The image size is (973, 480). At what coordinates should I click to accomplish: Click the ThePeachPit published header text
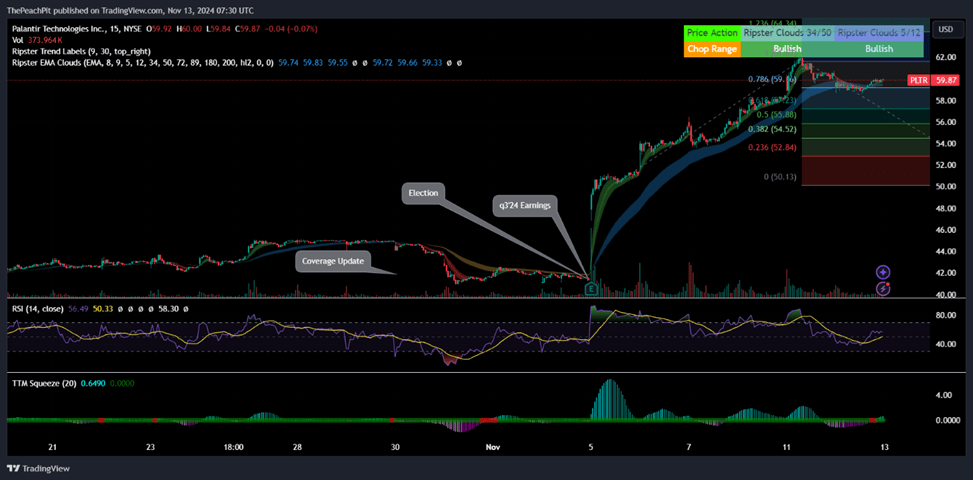[130, 11]
